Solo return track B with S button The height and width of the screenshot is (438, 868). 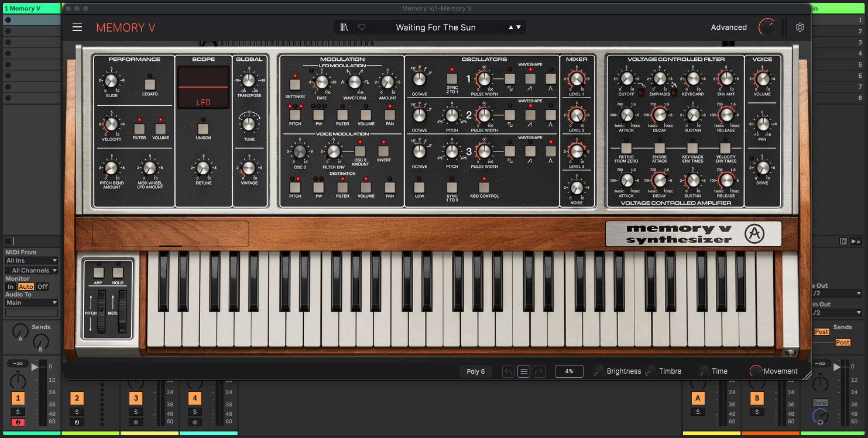(757, 412)
